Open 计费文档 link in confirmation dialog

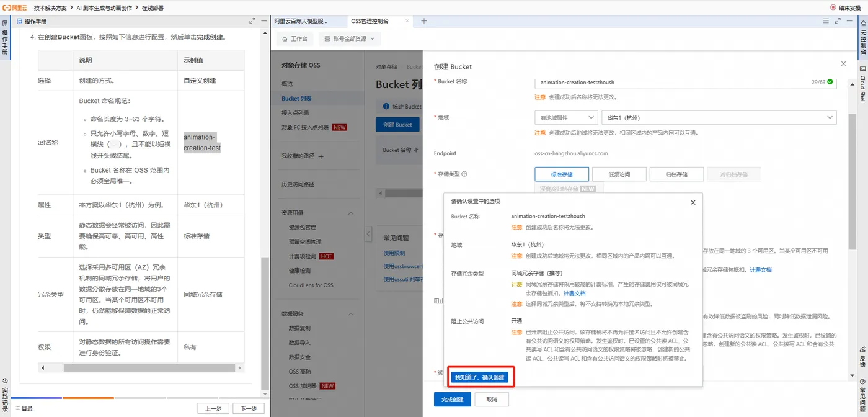coord(574,294)
